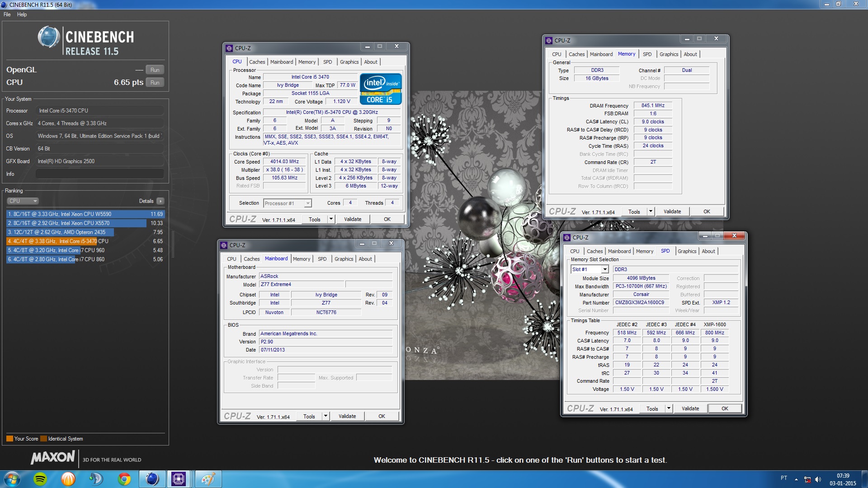Click the Core Speed value 4014.03 MHz

tap(284, 161)
